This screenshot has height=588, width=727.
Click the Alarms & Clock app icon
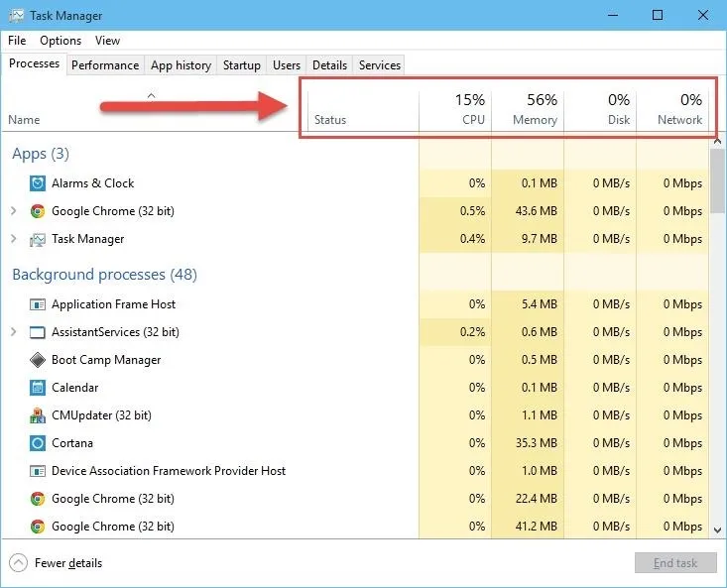[x=38, y=183]
